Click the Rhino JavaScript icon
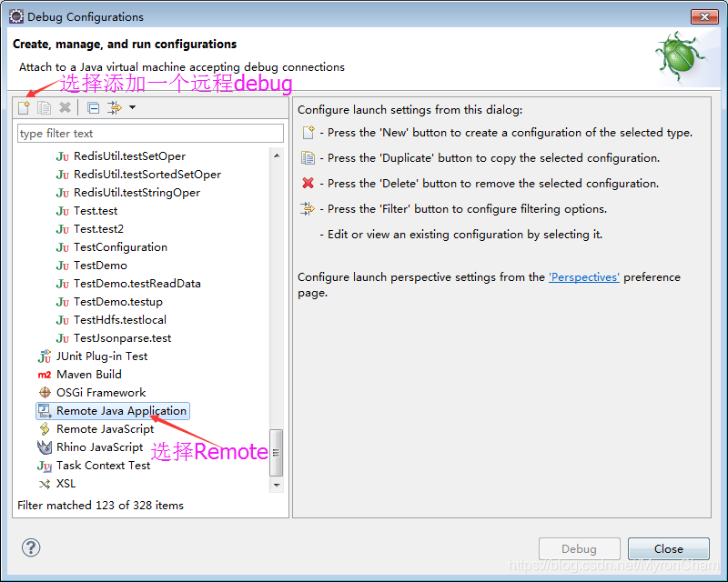This screenshot has height=582, width=728. pyautogui.click(x=45, y=447)
